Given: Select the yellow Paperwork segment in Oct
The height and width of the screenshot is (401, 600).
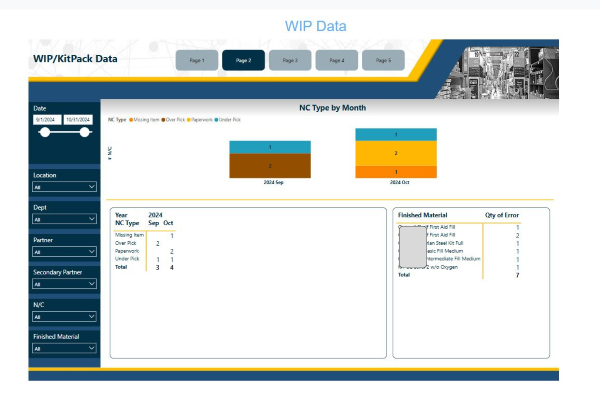Looking at the screenshot, I should [x=396, y=153].
